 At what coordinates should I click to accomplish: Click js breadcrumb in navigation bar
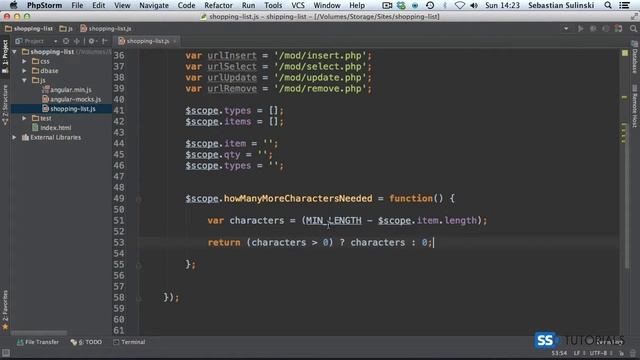[66, 29]
